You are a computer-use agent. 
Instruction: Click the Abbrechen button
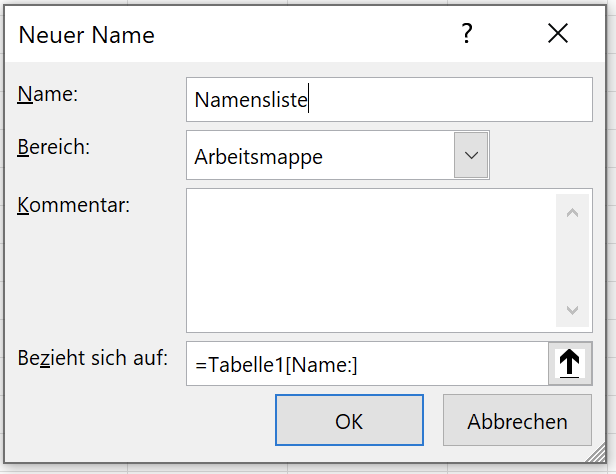pos(517,420)
